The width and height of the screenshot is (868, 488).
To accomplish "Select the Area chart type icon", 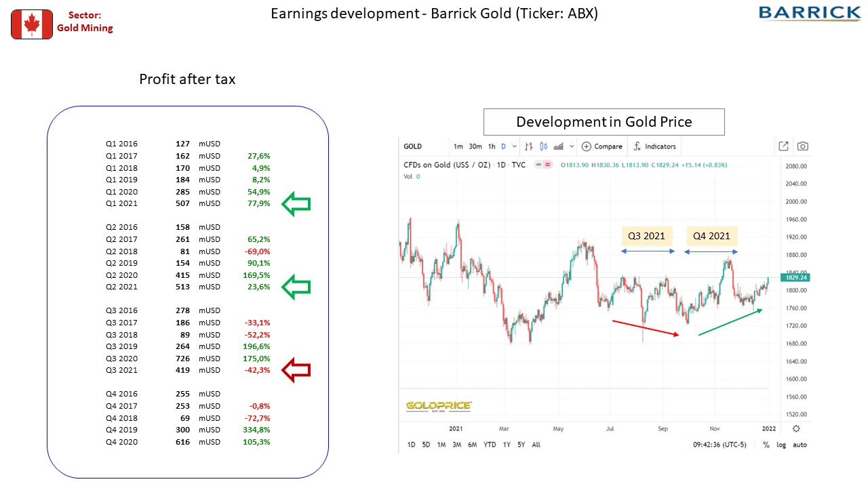I will click(x=559, y=146).
